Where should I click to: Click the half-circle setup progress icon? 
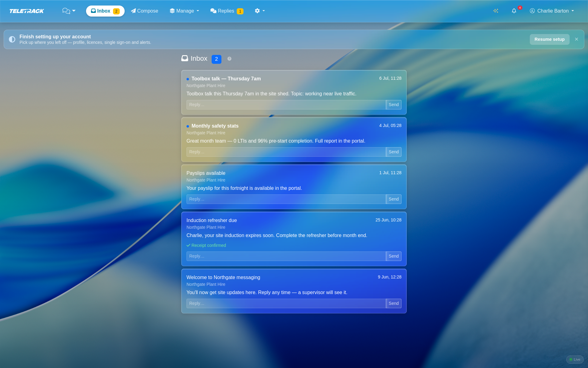coord(12,39)
